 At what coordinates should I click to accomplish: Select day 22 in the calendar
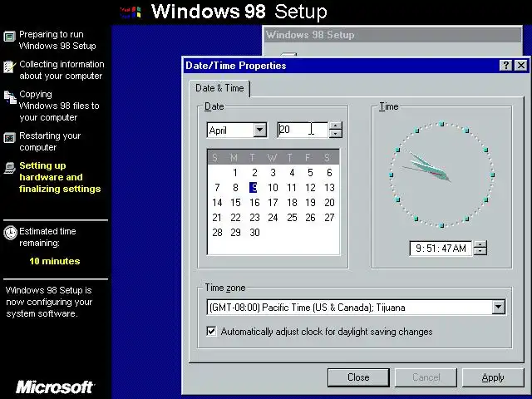pyautogui.click(x=235, y=218)
